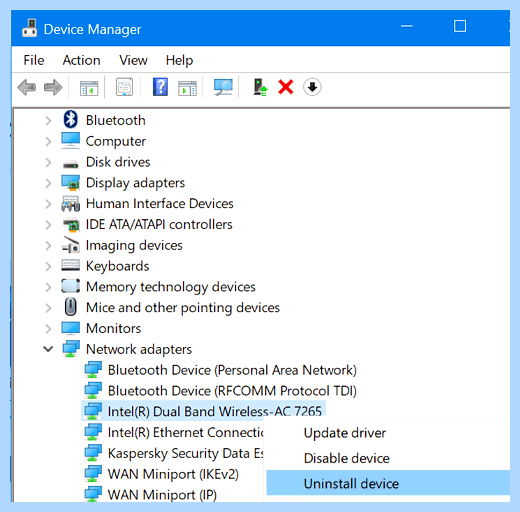Scan for hardware changes monitor icon
This screenshot has height=512, width=520.
223,87
